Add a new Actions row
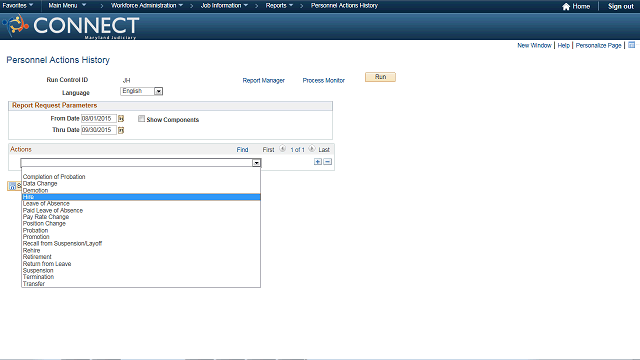Image resolution: width=640 pixels, height=360 pixels. click(318, 162)
